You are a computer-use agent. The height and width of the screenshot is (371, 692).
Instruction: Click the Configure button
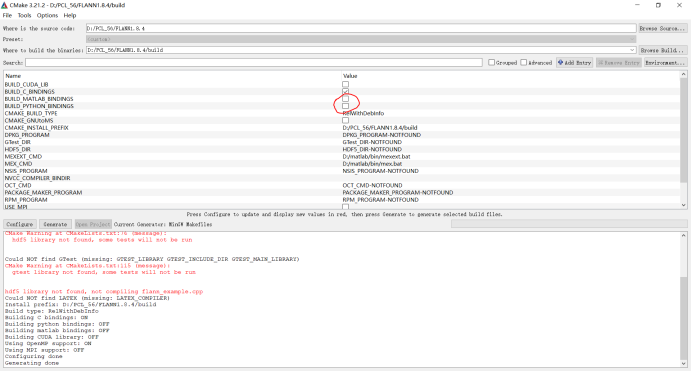click(x=20, y=224)
